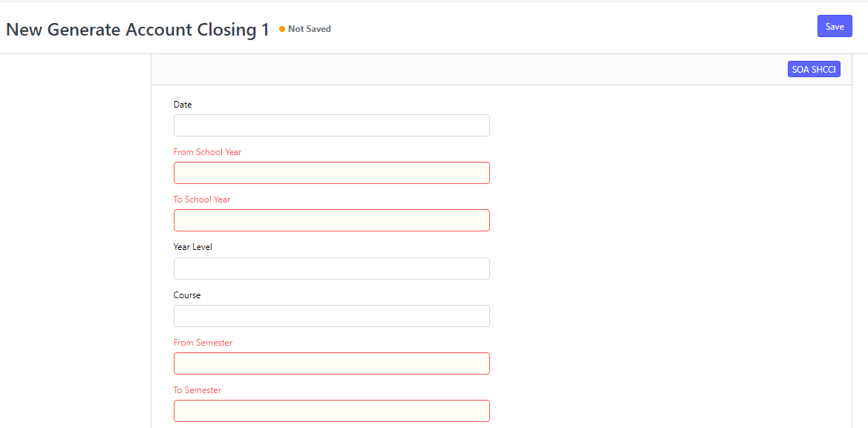
Task: Select the Year Level field
Action: click(x=331, y=269)
